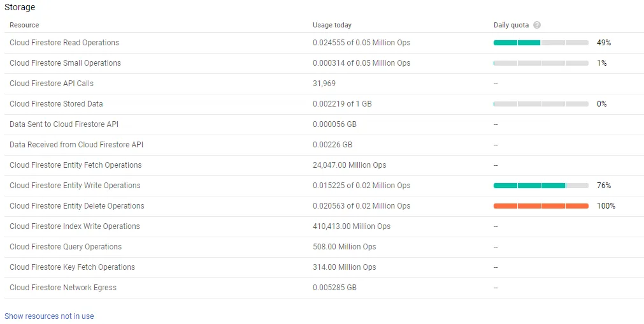Select the Resource column header
The image size is (644, 324).
click(x=24, y=26)
